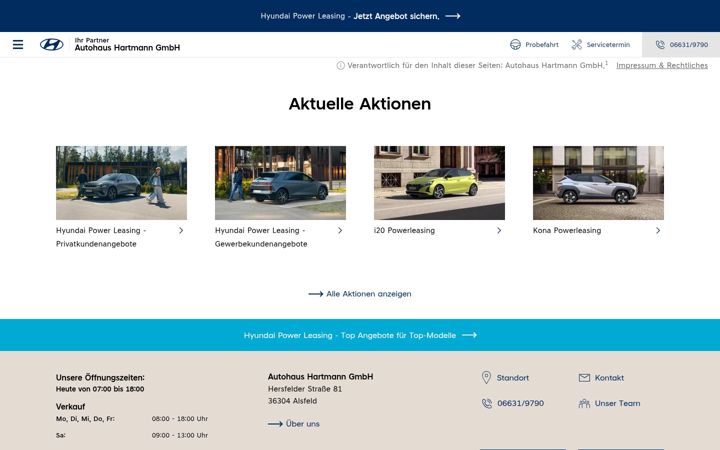Open Privatkundenangebote card image
The width and height of the screenshot is (720, 450).
coord(121,183)
